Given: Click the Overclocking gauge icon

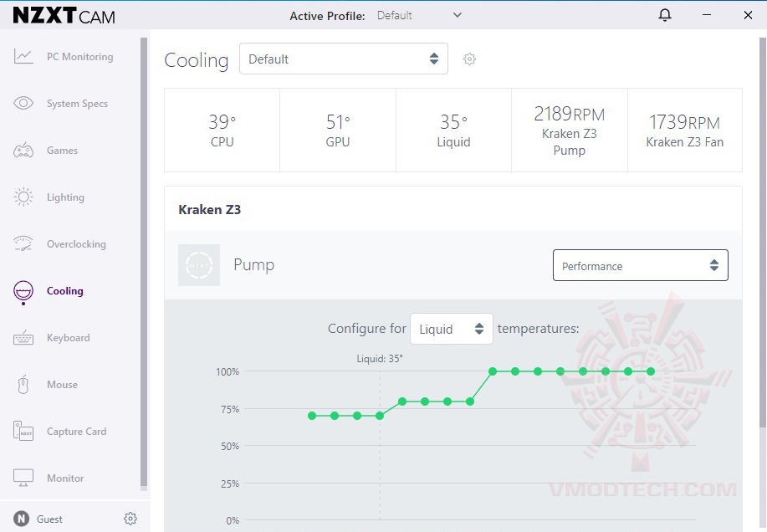Looking at the screenshot, I should click(23, 243).
